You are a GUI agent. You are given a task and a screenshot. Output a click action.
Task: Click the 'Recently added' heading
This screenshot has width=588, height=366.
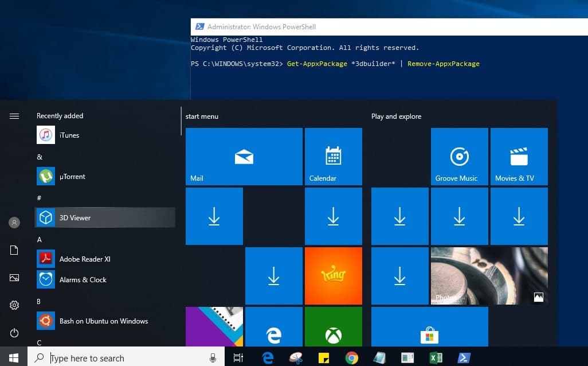[60, 116]
